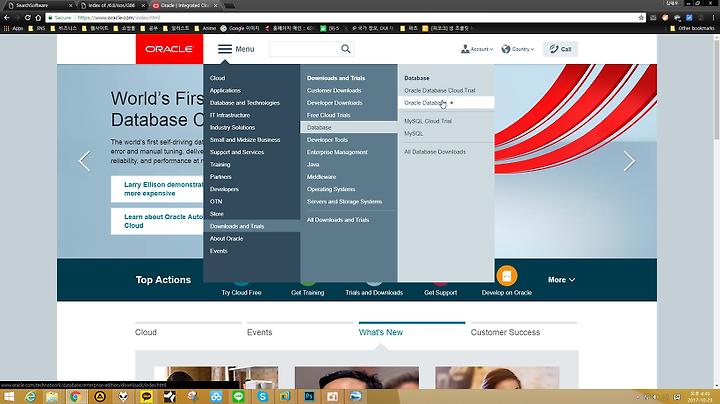Image resolution: width=720 pixels, height=404 pixels.
Task: Open Chrome menu three dots
Action: (x=713, y=17)
